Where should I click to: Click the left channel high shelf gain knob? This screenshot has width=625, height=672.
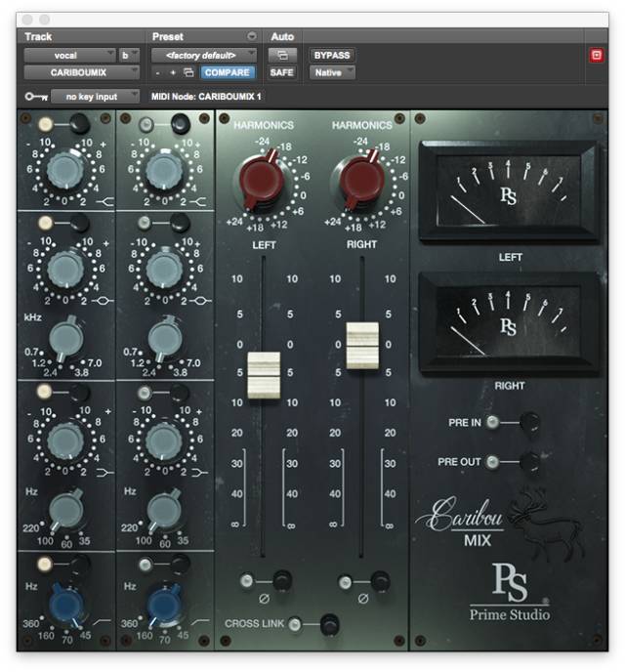(65, 170)
